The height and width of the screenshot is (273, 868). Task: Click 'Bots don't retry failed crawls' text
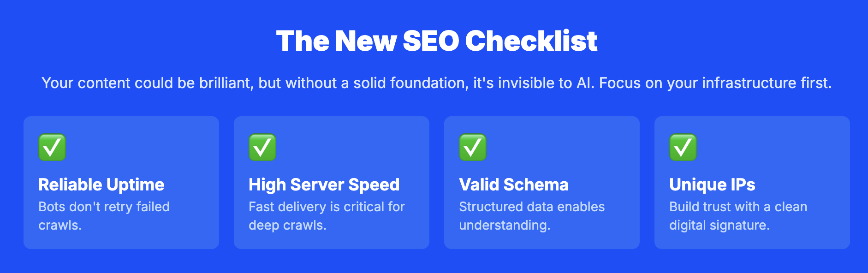[104, 216]
